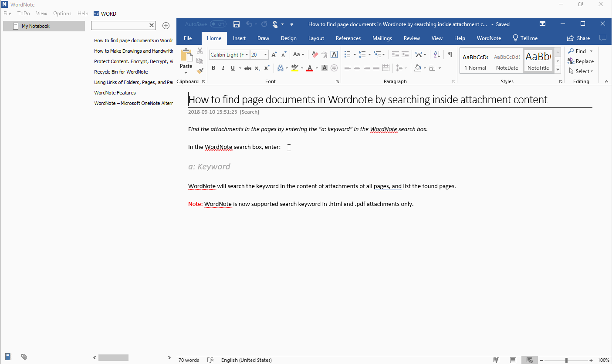Open the font name dropdown
The width and height of the screenshot is (612, 364).
pyautogui.click(x=247, y=55)
